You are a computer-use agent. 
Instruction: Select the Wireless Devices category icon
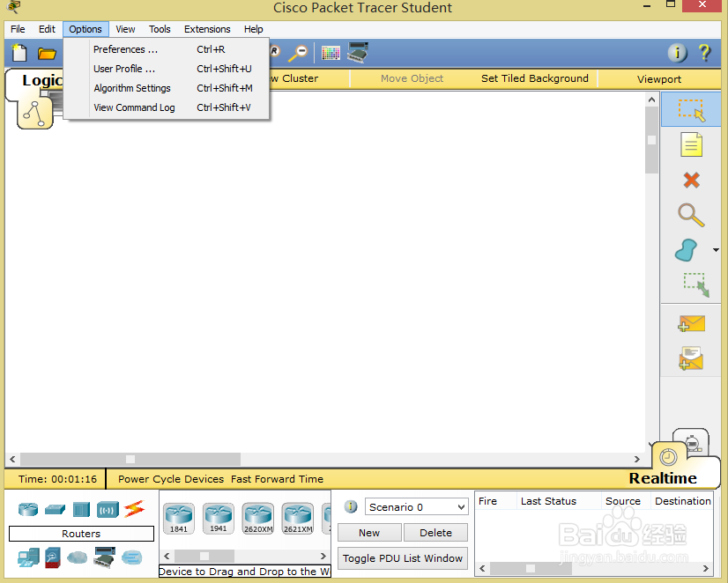tap(108, 510)
